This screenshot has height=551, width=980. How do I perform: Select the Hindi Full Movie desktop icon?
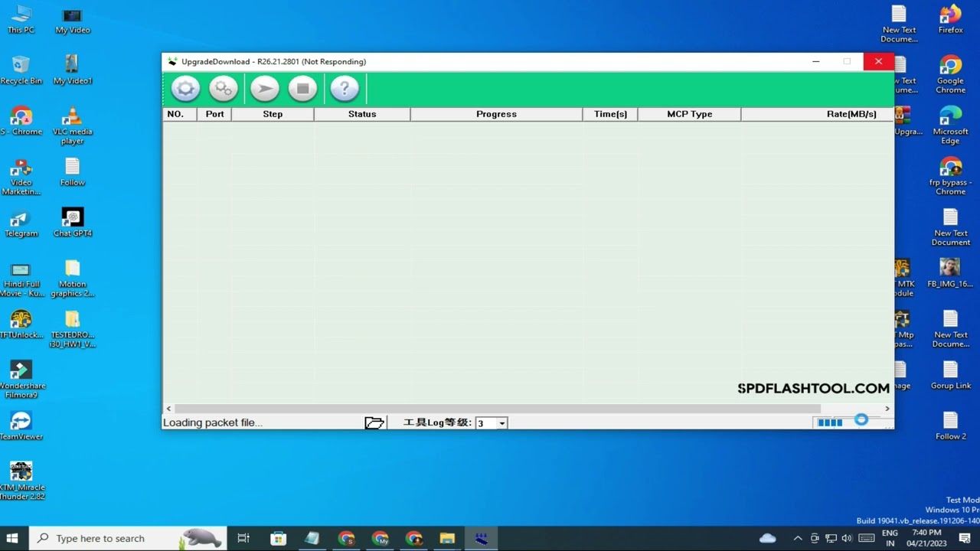21,279
